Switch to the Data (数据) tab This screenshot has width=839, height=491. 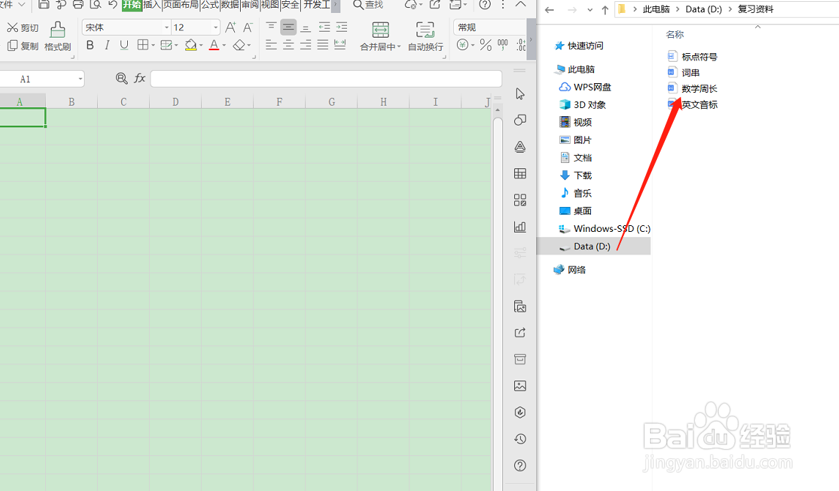click(230, 5)
